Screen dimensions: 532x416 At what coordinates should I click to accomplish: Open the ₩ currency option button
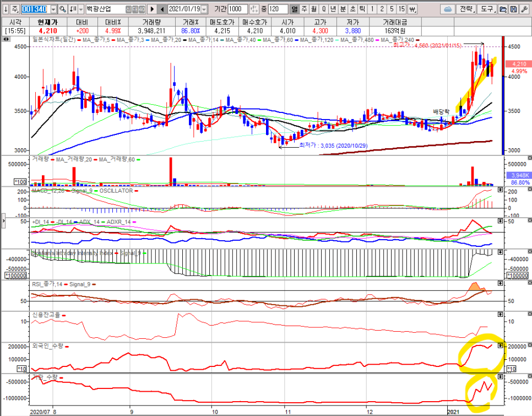click(x=412, y=9)
